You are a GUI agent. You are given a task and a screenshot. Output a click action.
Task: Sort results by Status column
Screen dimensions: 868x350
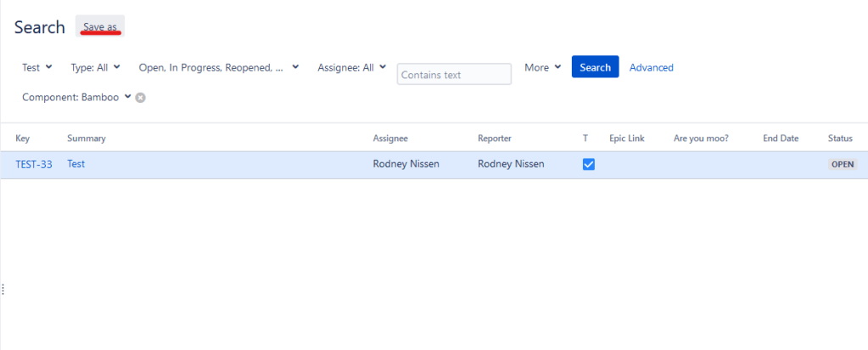840,138
